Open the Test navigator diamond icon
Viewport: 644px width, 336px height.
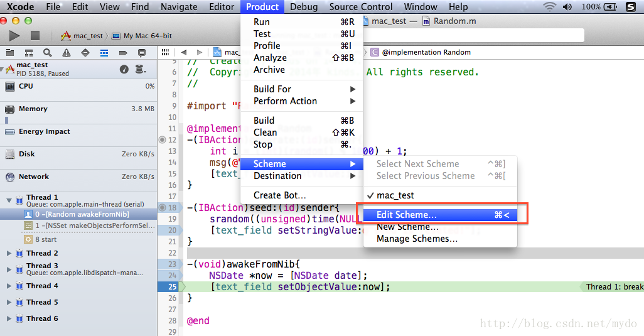pos(85,53)
